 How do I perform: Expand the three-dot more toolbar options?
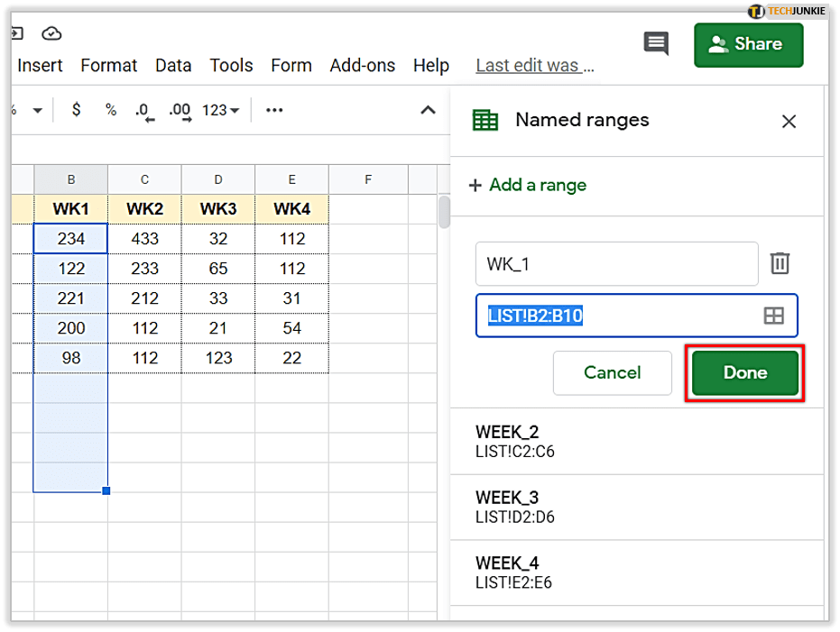point(274,110)
